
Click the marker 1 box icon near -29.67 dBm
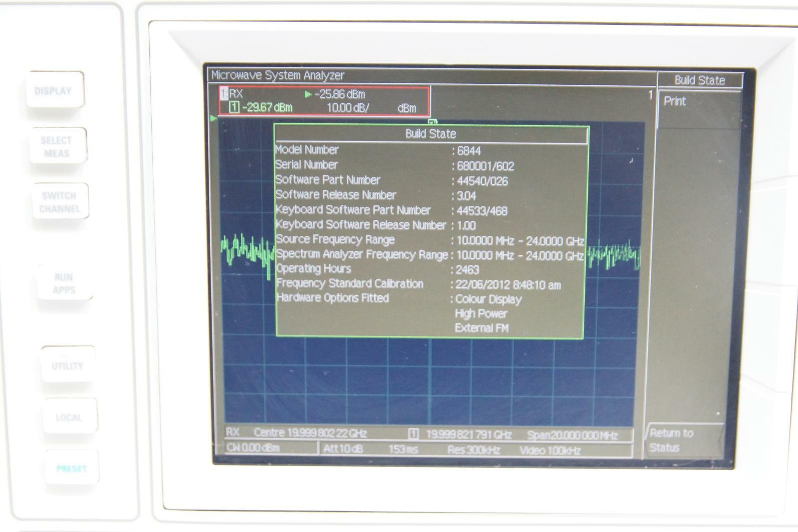tap(234, 107)
